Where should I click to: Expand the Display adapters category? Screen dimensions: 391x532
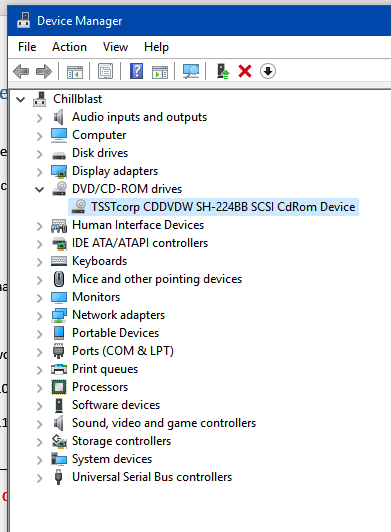tap(39, 172)
